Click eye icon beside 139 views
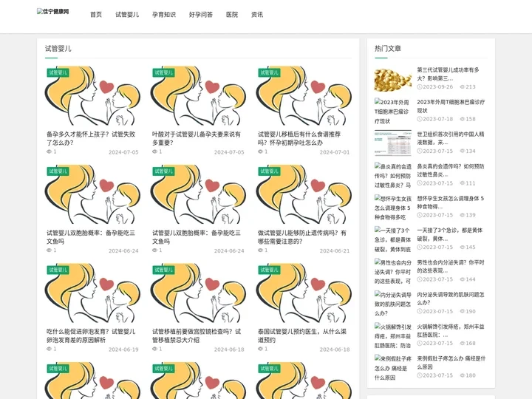 [x=462, y=215]
